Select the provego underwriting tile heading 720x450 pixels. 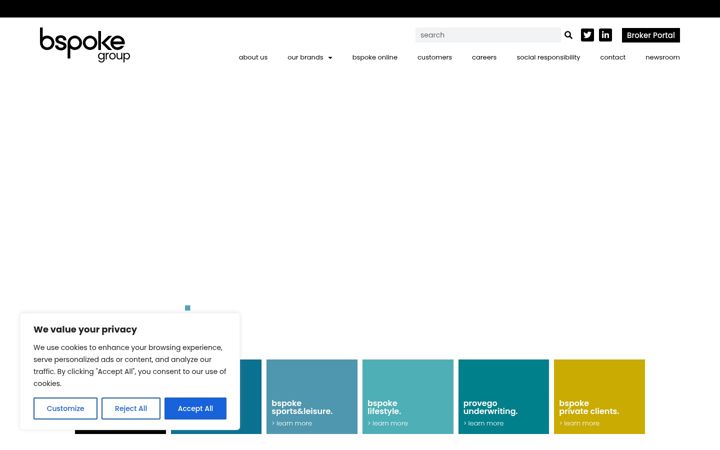pos(490,407)
